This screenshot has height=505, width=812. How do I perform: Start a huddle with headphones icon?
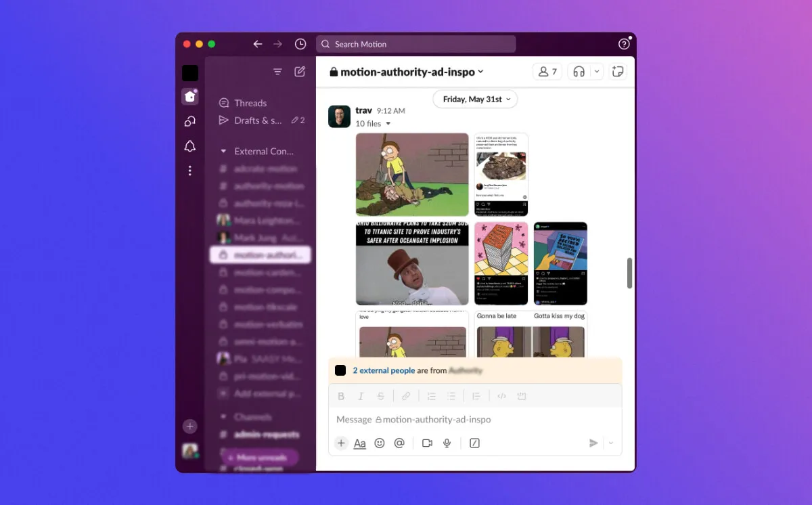point(579,72)
